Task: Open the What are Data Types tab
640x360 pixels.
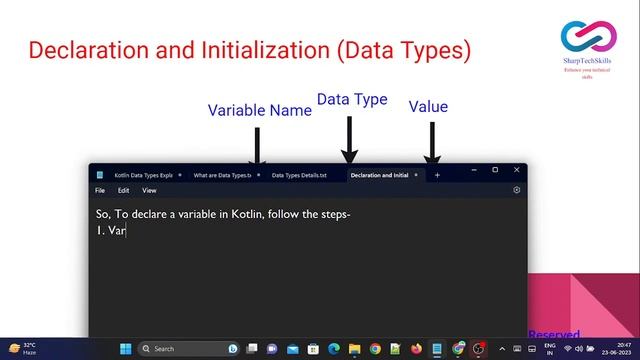Action: pos(222,175)
